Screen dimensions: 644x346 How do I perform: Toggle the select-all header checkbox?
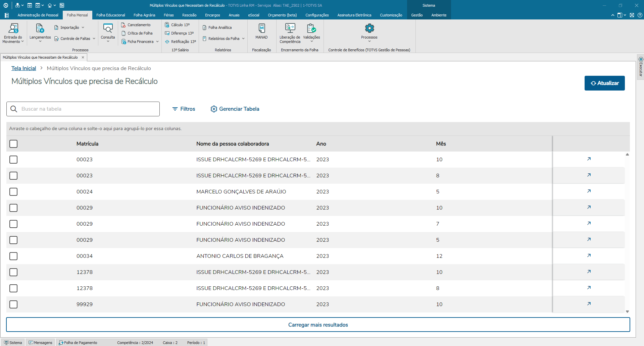point(13,144)
